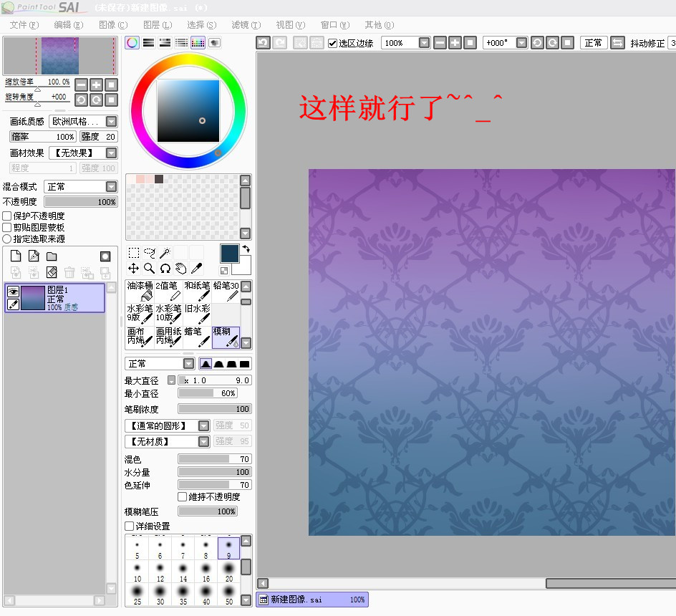Select the 图层1 layer entry
The width and height of the screenshot is (676, 616).
[54, 298]
